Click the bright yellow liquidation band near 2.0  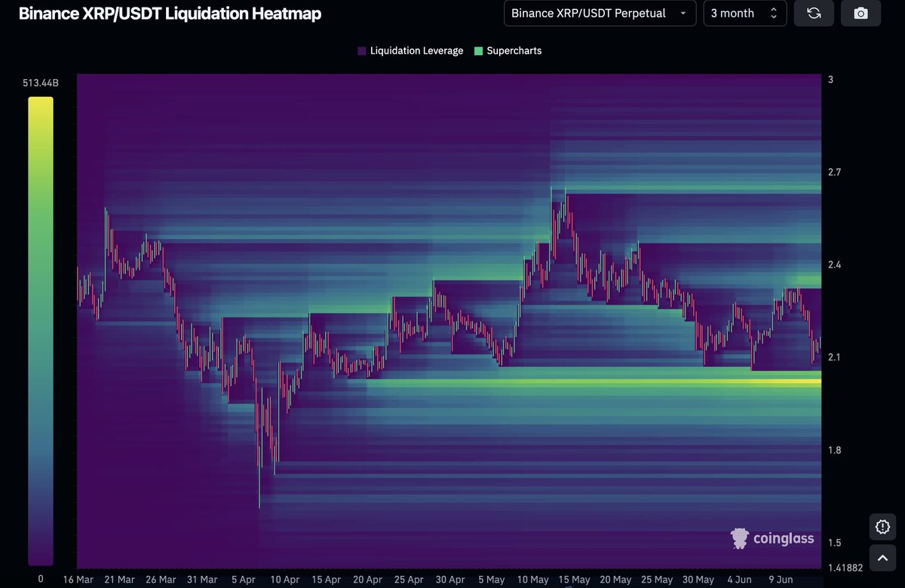(594, 382)
